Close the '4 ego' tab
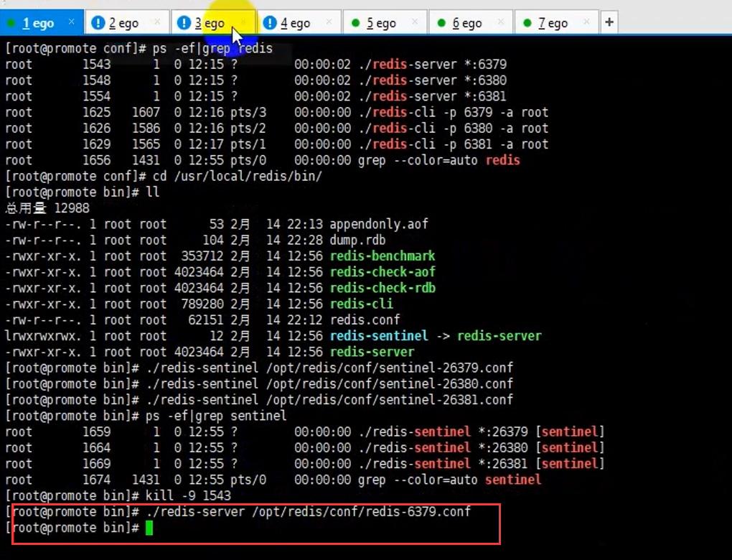 point(329,22)
